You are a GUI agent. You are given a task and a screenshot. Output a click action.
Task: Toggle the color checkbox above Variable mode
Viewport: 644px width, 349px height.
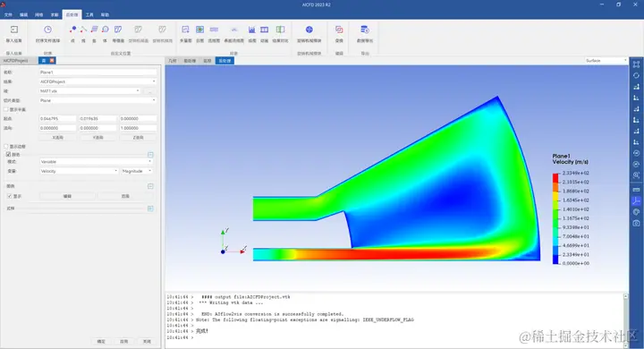(8, 154)
